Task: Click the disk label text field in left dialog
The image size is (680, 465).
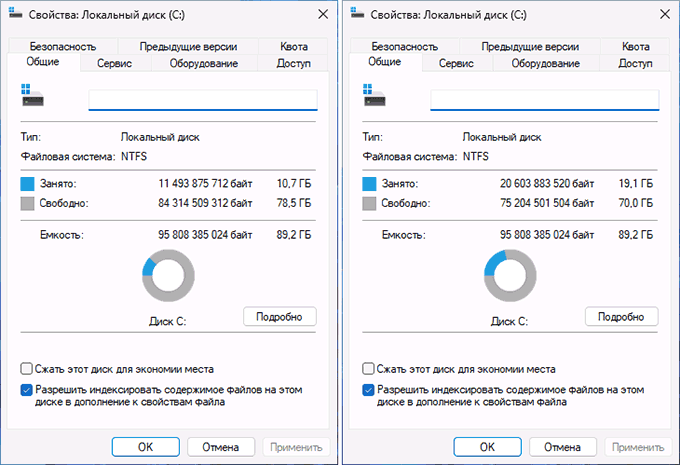Action: point(203,100)
